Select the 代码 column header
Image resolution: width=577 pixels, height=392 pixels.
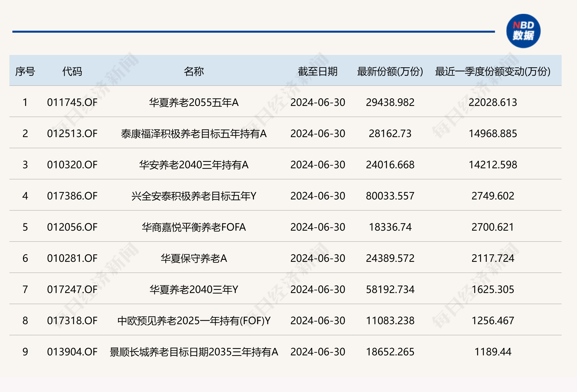(x=72, y=72)
